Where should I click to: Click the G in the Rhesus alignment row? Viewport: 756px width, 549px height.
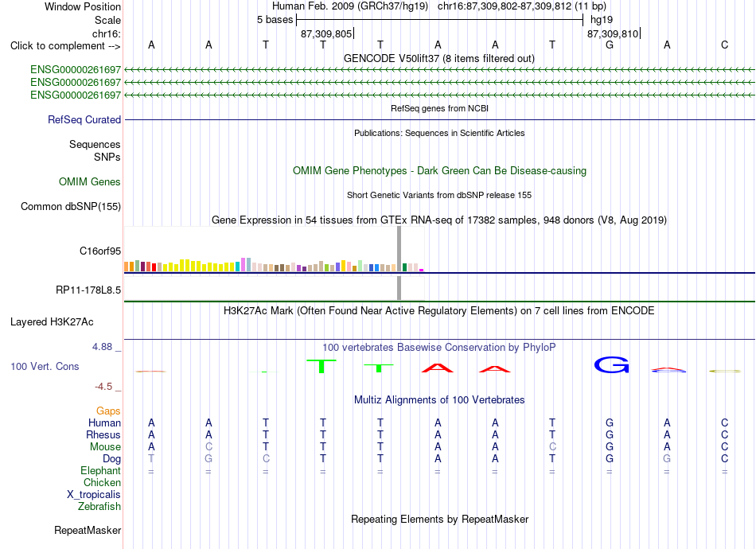[610, 434]
